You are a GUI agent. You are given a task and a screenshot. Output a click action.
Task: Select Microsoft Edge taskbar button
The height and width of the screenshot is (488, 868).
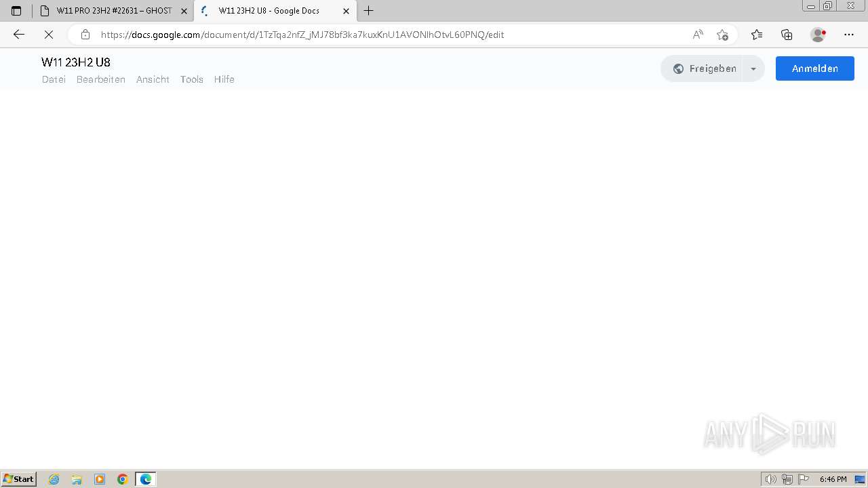[x=146, y=479]
